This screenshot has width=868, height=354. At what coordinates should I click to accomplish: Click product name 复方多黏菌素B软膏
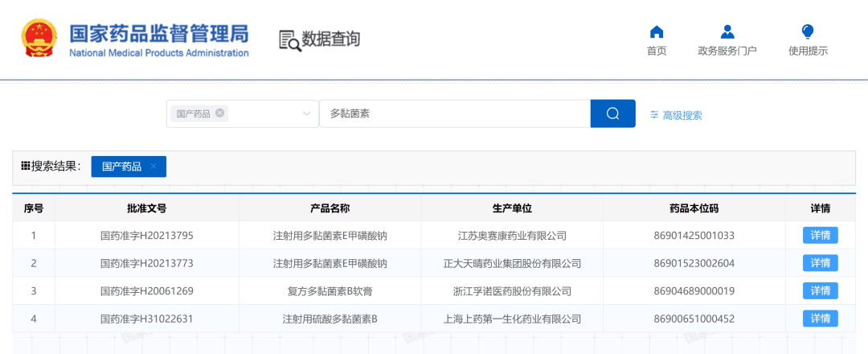[330, 291]
